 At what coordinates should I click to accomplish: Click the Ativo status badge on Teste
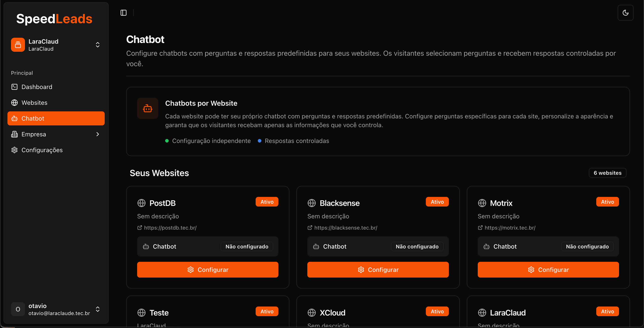pyautogui.click(x=267, y=311)
